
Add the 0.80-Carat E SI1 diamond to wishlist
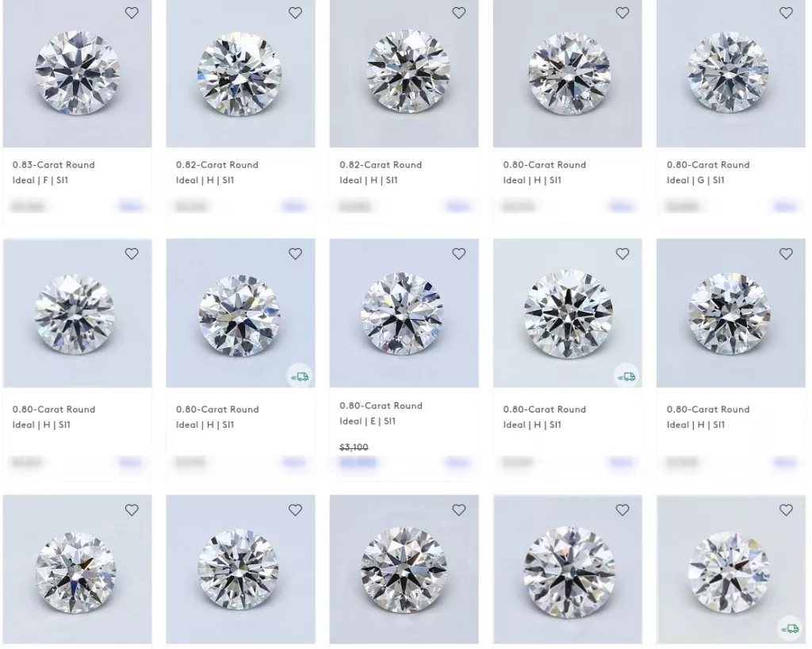pyautogui.click(x=458, y=254)
